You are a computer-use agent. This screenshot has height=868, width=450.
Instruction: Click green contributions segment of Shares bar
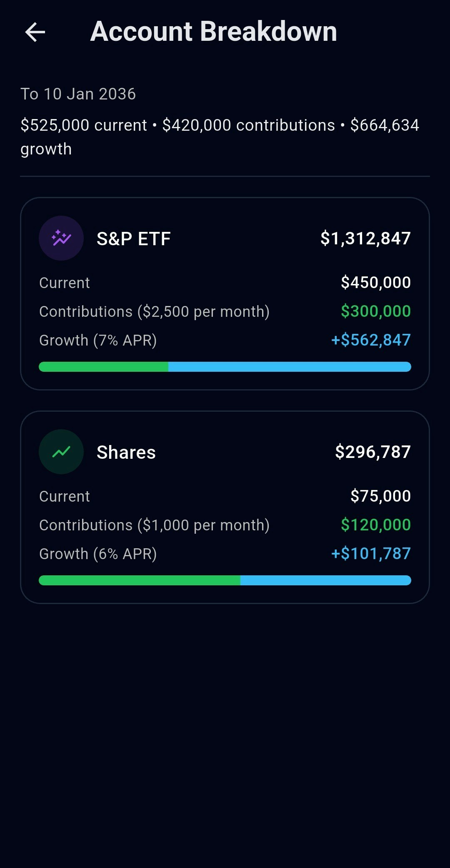pos(140,580)
